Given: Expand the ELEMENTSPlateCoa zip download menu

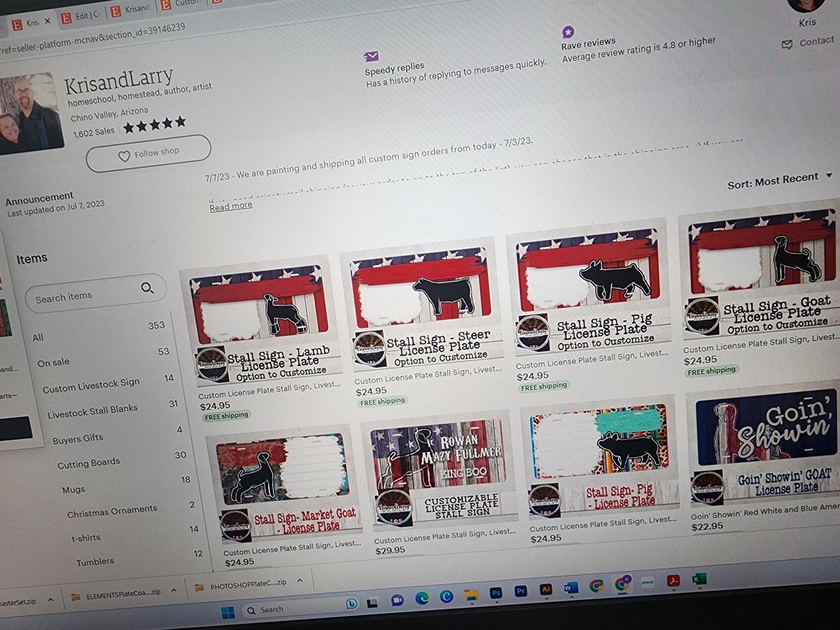Looking at the screenshot, I should click(x=172, y=591).
